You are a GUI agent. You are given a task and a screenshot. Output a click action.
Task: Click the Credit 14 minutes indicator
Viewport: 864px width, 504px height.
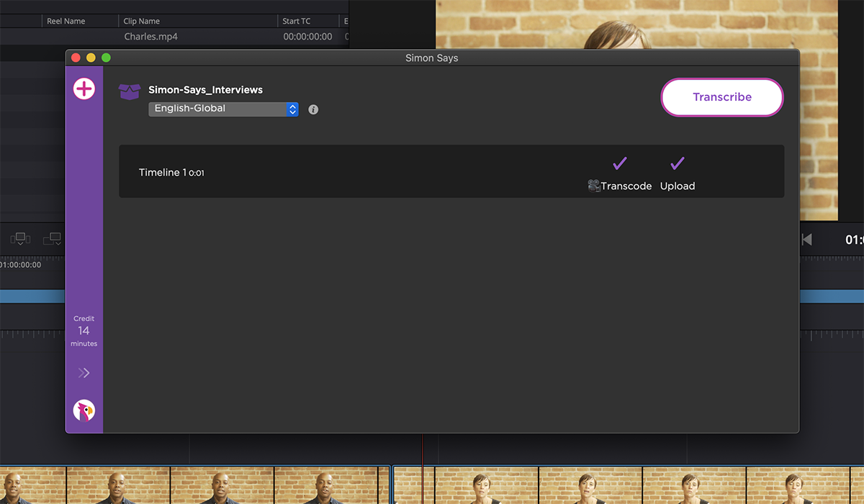tap(84, 330)
